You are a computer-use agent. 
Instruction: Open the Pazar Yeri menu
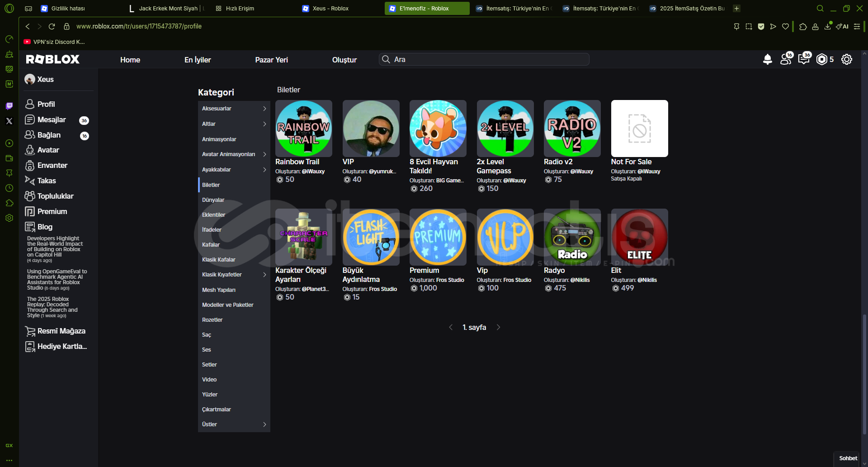point(271,60)
